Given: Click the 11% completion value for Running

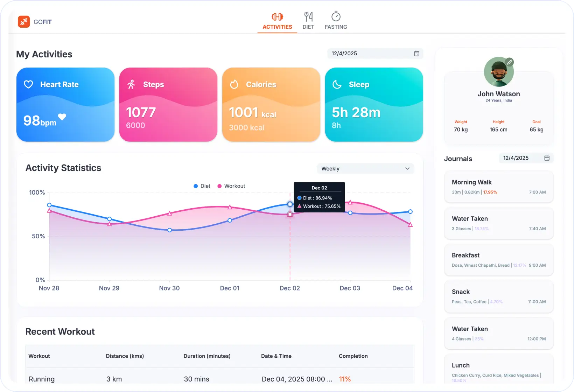Looking at the screenshot, I should 345,379.
